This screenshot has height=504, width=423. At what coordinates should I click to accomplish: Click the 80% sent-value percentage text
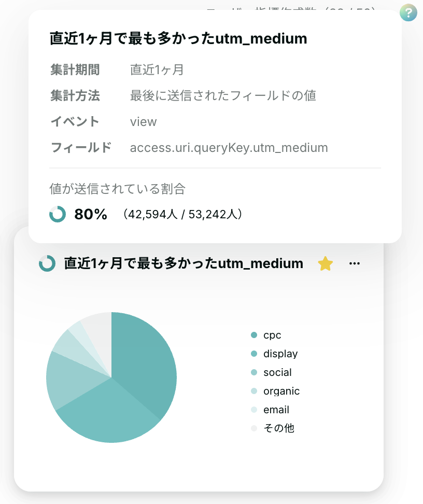91,214
